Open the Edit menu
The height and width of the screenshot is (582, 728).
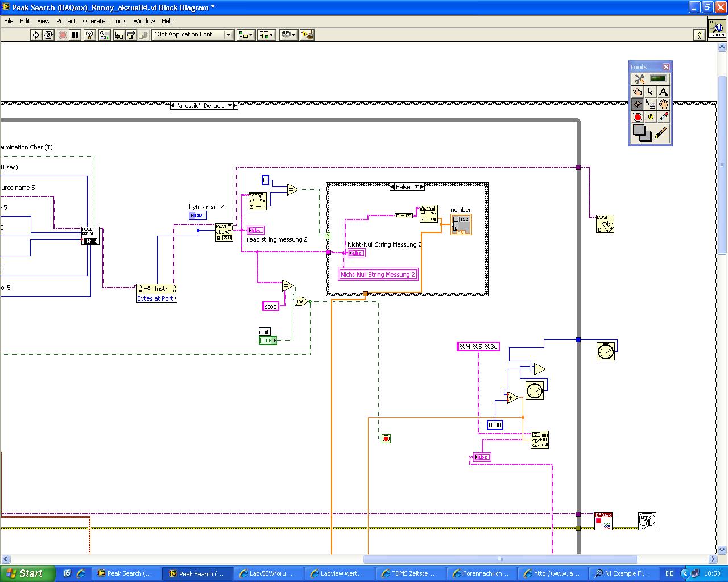(25, 21)
